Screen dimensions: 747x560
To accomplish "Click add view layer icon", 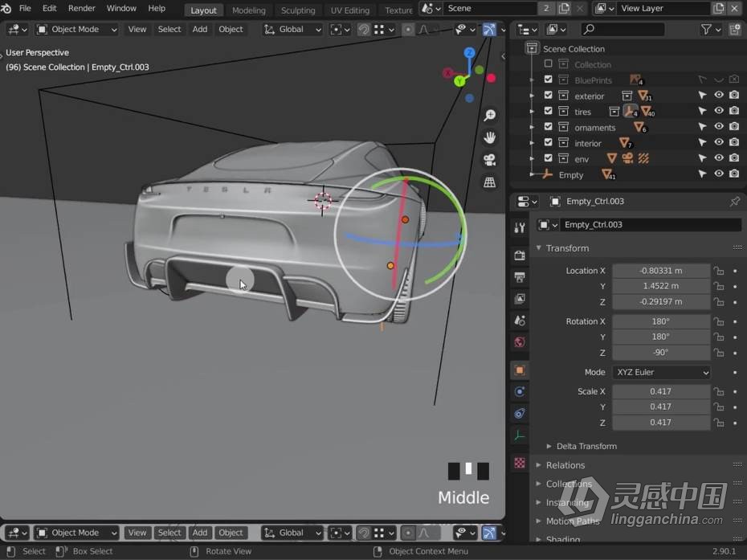I will click(x=718, y=9).
